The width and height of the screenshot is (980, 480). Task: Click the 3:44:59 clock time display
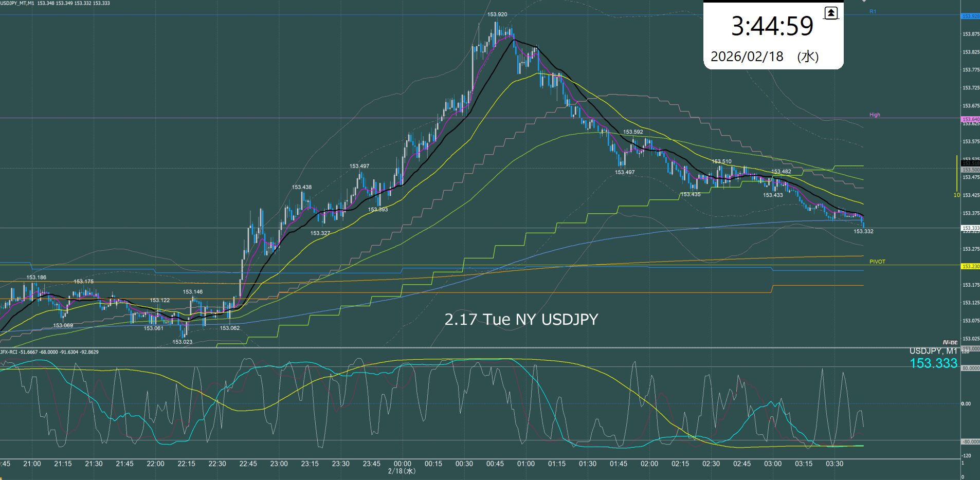coord(772,26)
